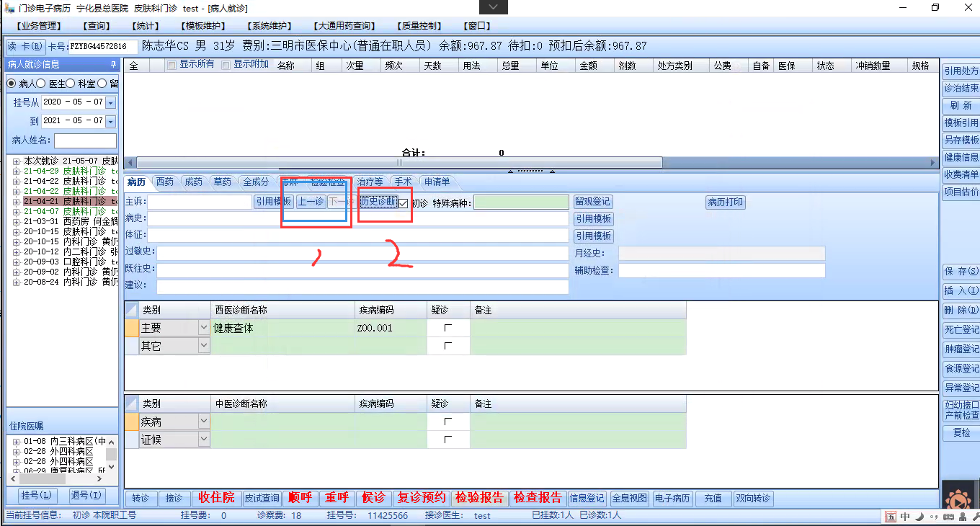Open the 到 end date dropdown
980x526 pixels.
click(x=110, y=121)
